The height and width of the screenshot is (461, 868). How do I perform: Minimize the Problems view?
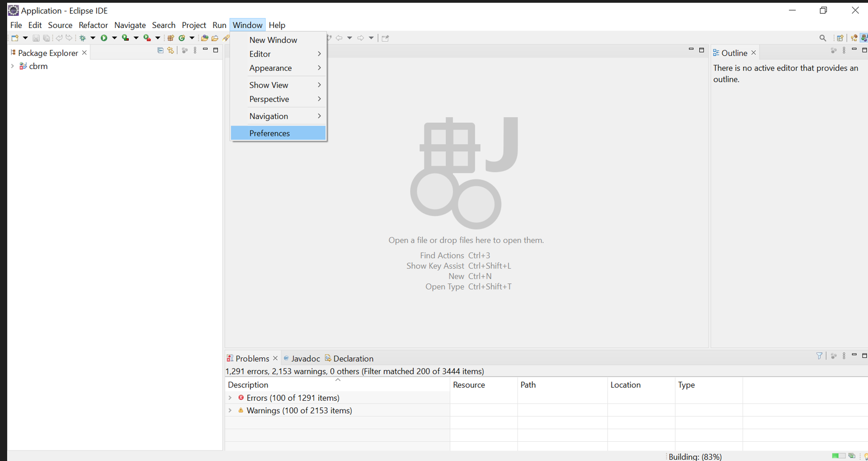coord(854,355)
